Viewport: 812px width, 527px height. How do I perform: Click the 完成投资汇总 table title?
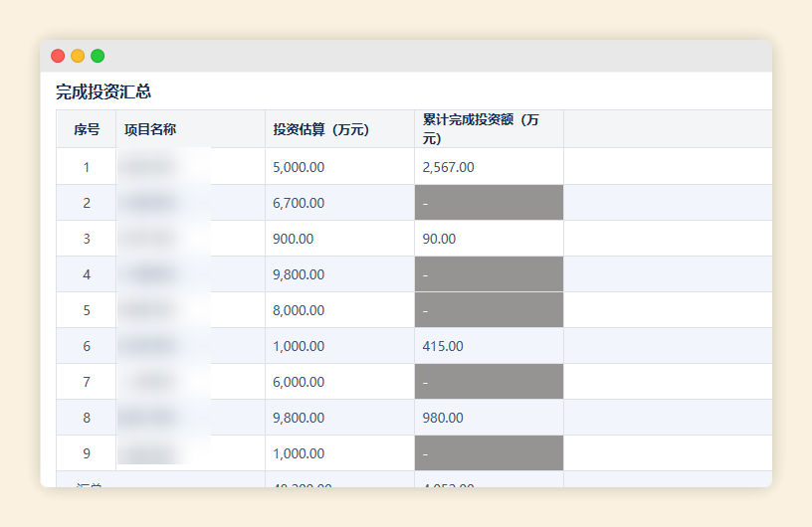(103, 91)
